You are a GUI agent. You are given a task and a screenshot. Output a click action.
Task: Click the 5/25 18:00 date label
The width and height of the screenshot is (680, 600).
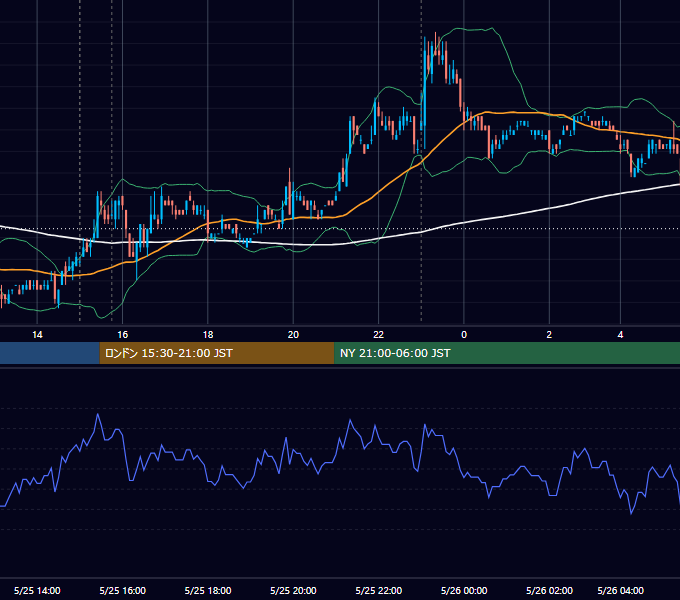click(x=208, y=590)
